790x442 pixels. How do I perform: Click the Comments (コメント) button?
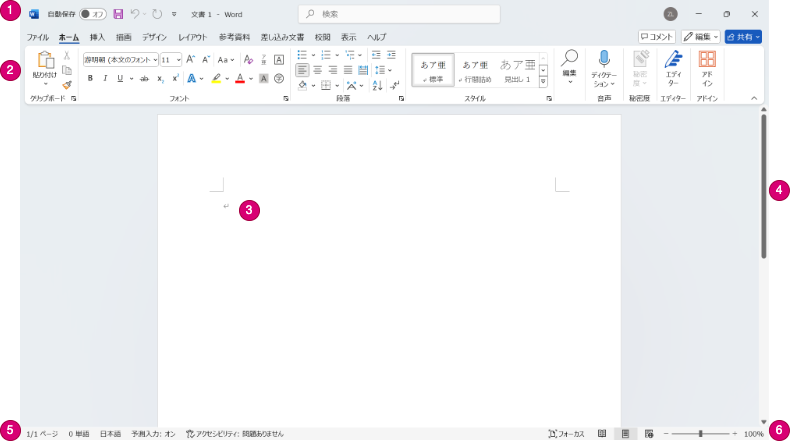point(657,36)
